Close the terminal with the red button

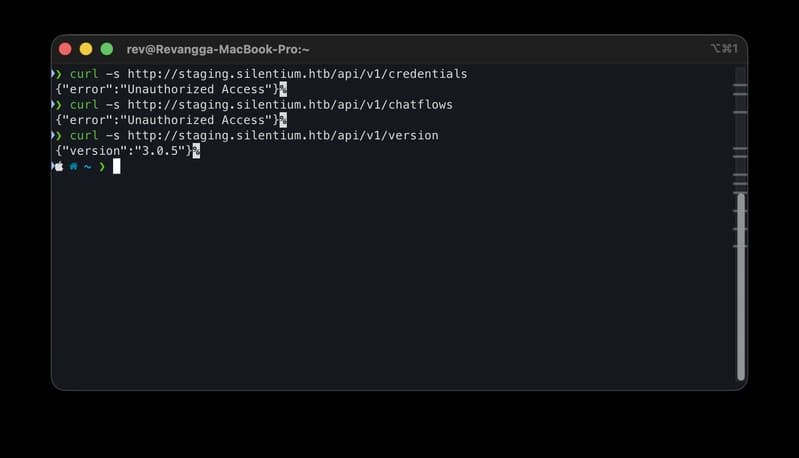pos(65,49)
